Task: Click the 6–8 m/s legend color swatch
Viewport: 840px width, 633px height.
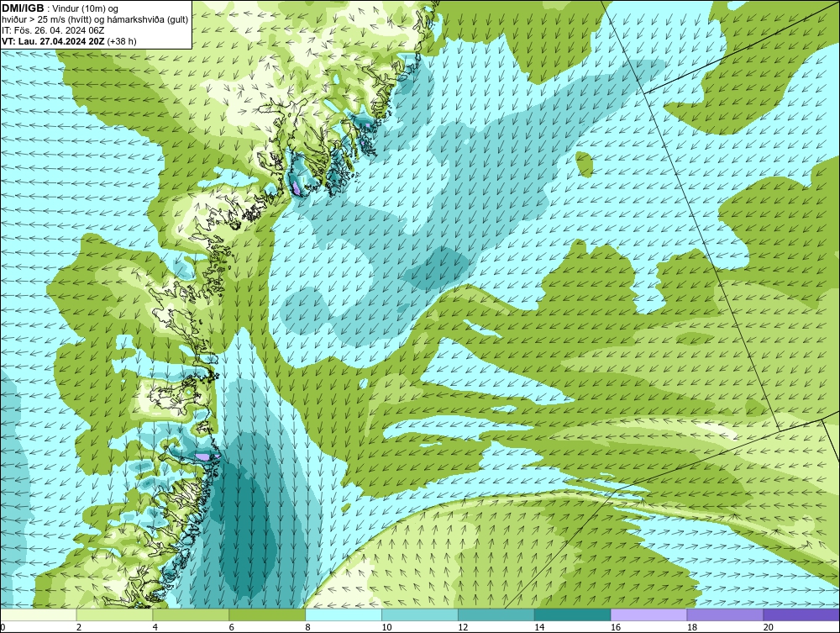Action: [x=267, y=615]
